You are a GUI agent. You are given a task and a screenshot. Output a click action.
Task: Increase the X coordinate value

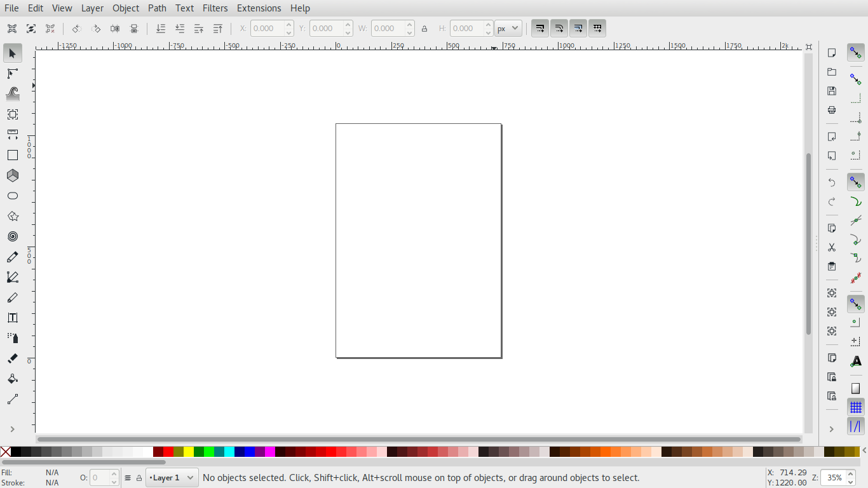289,25
